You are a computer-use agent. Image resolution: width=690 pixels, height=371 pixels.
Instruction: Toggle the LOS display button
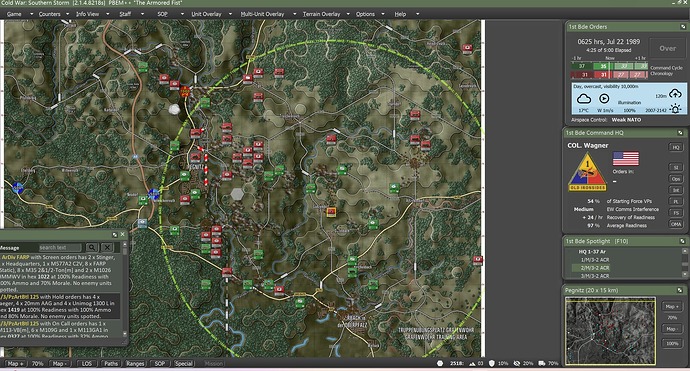click(87, 364)
